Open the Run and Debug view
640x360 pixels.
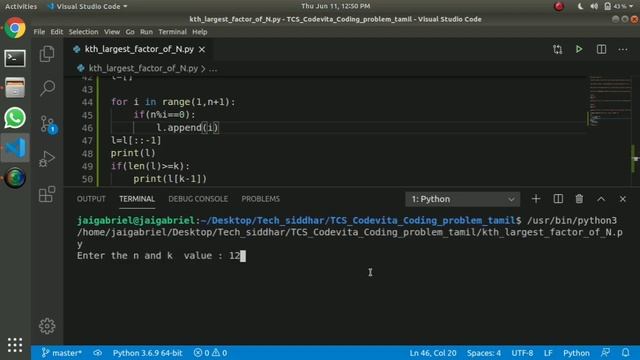(x=47, y=159)
